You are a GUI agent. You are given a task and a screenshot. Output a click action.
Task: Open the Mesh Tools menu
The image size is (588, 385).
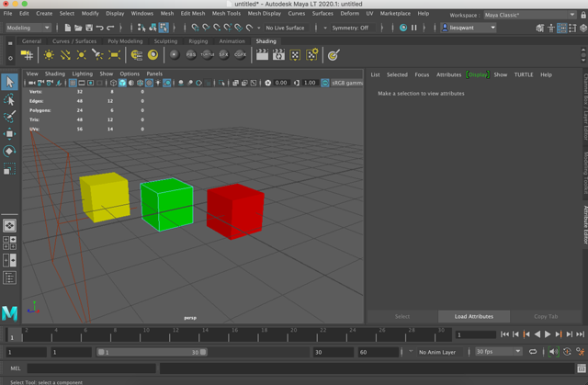point(226,14)
